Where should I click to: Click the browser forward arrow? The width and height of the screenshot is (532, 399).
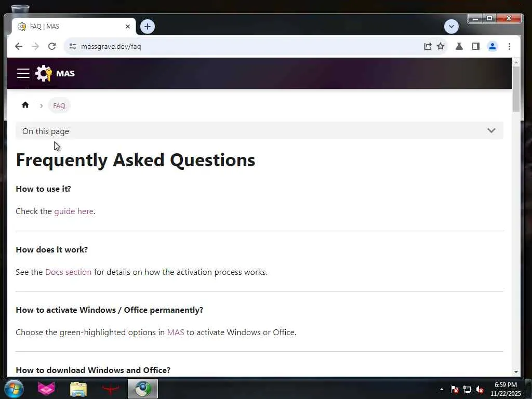pos(35,46)
